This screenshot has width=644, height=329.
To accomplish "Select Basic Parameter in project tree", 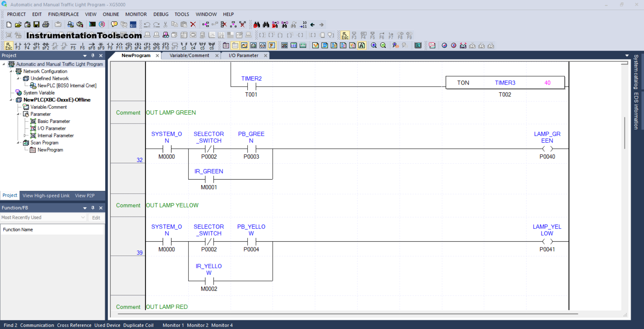I will (x=54, y=121).
